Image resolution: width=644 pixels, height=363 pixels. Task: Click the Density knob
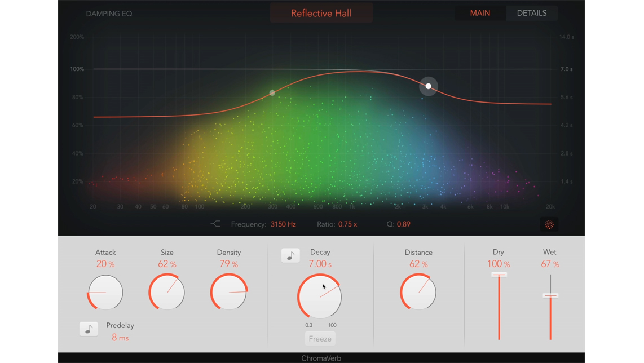(229, 293)
